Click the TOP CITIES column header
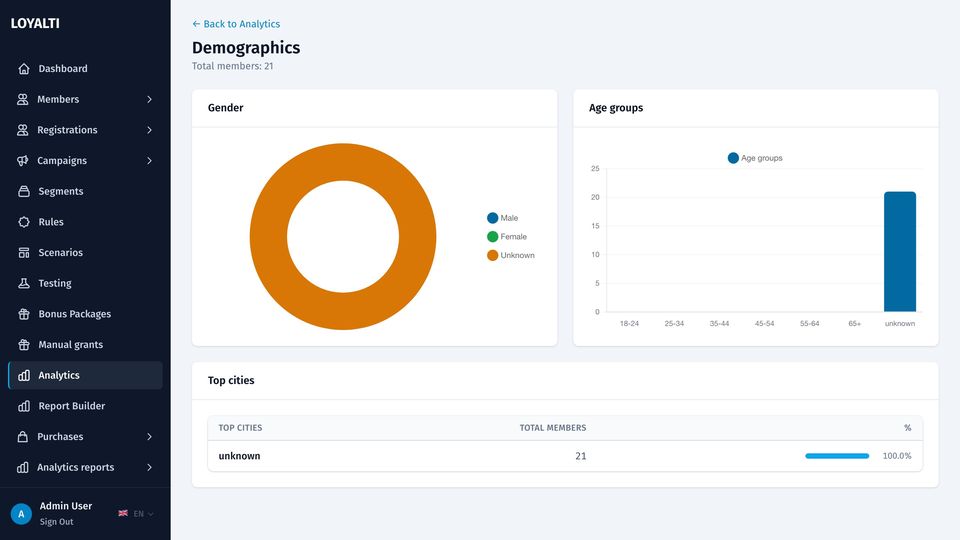The height and width of the screenshot is (540, 960). [240, 428]
